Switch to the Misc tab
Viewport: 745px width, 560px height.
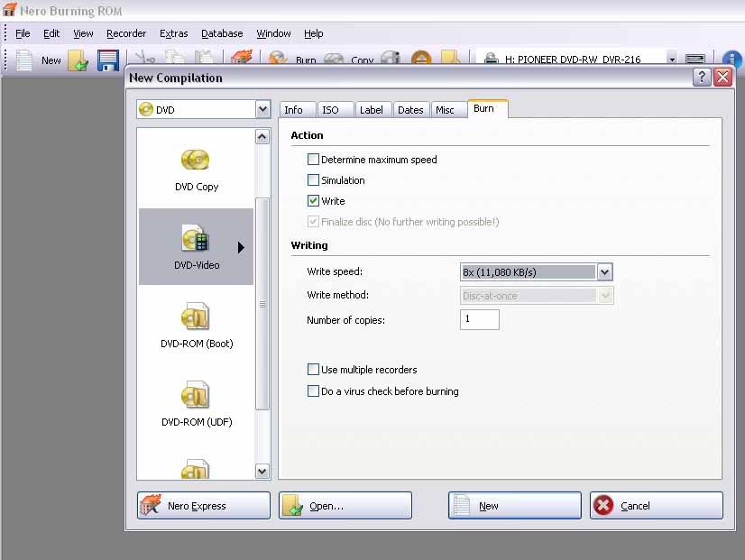[x=448, y=110]
